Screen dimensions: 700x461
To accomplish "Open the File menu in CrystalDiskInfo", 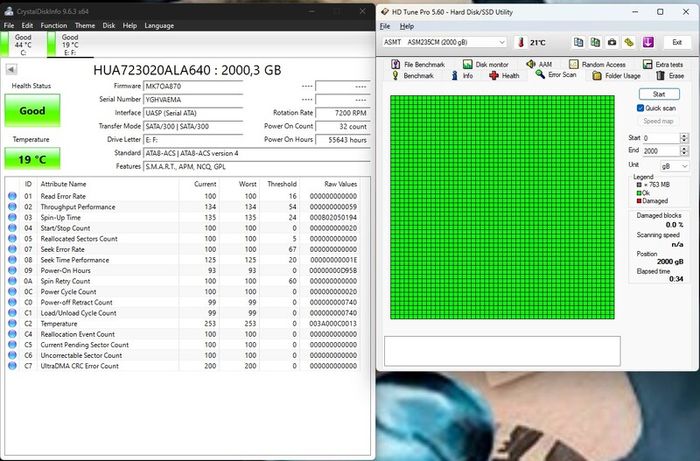I will point(9,25).
